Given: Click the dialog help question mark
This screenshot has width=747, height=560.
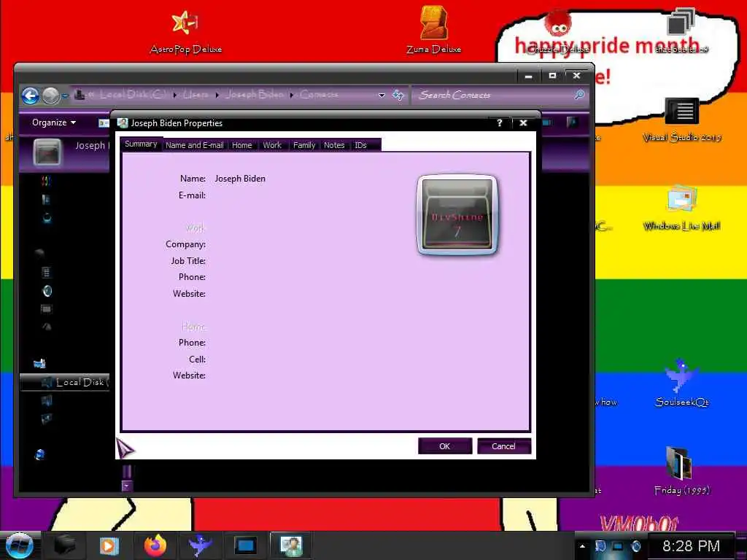Looking at the screenshot, I should click(x=499, y=122).
